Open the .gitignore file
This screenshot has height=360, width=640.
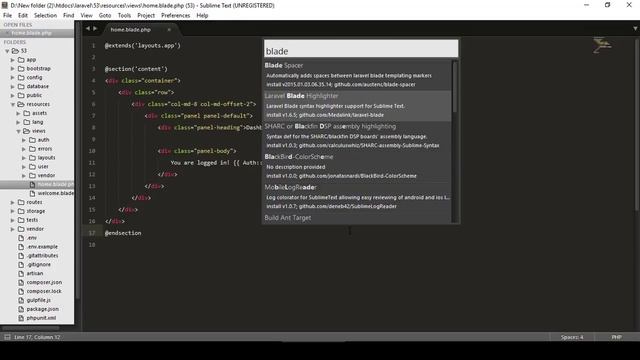[39, 264]
